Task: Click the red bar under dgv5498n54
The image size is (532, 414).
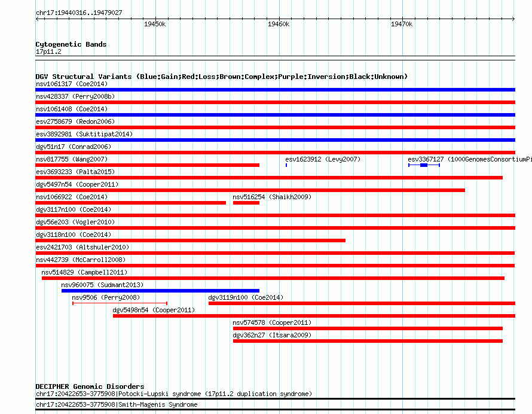Action: click(314, 316)
